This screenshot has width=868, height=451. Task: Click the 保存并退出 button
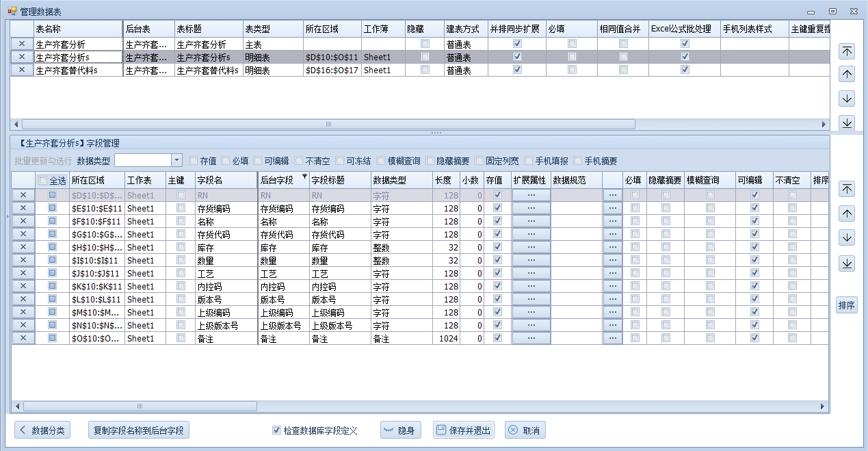[463, 430]
